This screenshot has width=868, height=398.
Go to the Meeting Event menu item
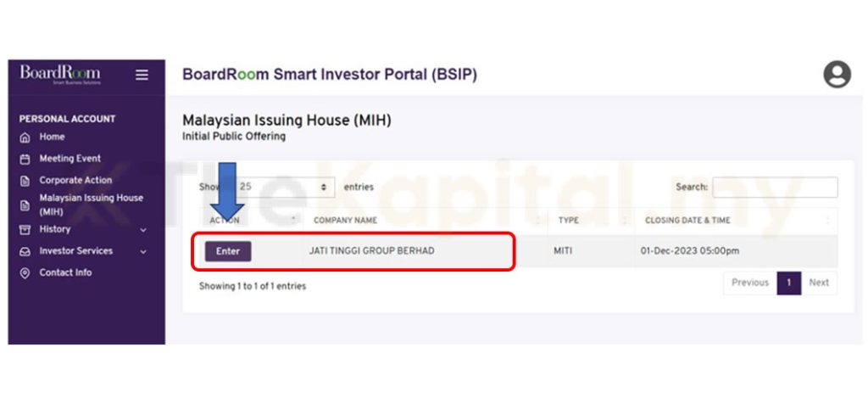70,159
